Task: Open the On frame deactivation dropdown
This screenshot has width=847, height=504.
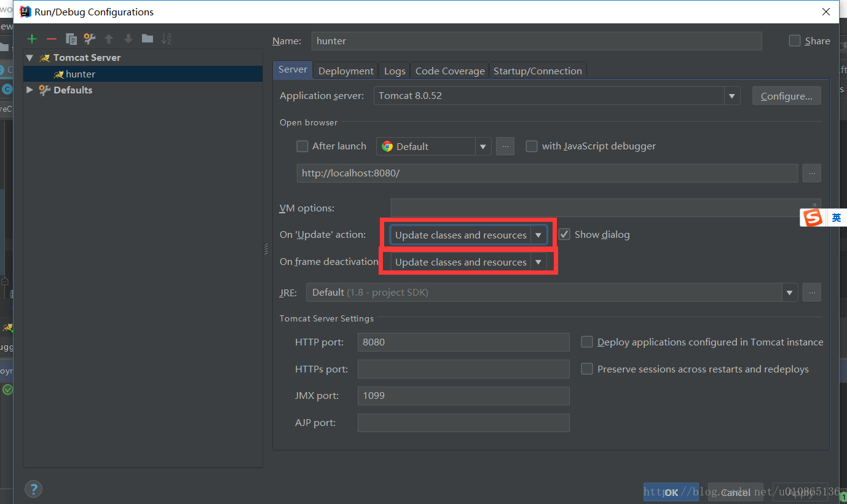Action: [468, 262]
